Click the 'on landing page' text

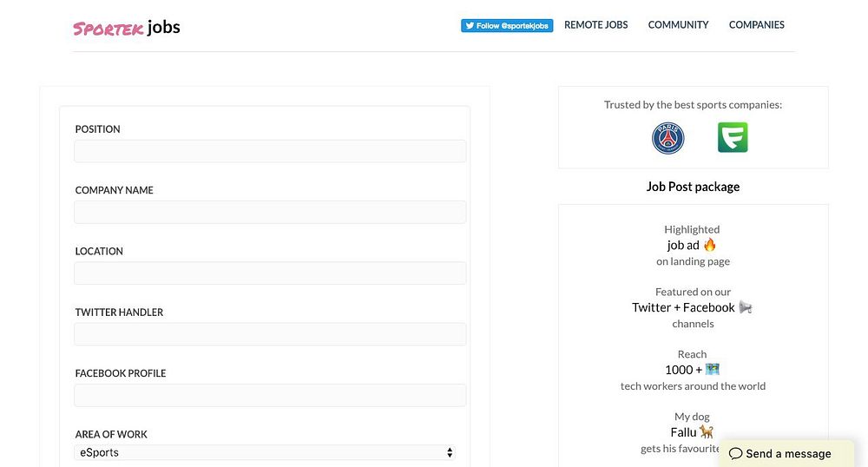pos(693,261)
